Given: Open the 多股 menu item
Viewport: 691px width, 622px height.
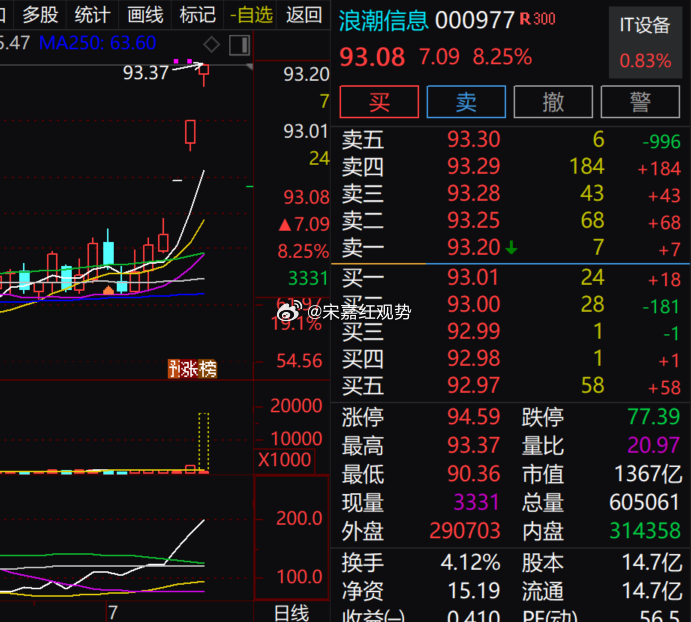Looking at the screenshot, I should [40, 15].
